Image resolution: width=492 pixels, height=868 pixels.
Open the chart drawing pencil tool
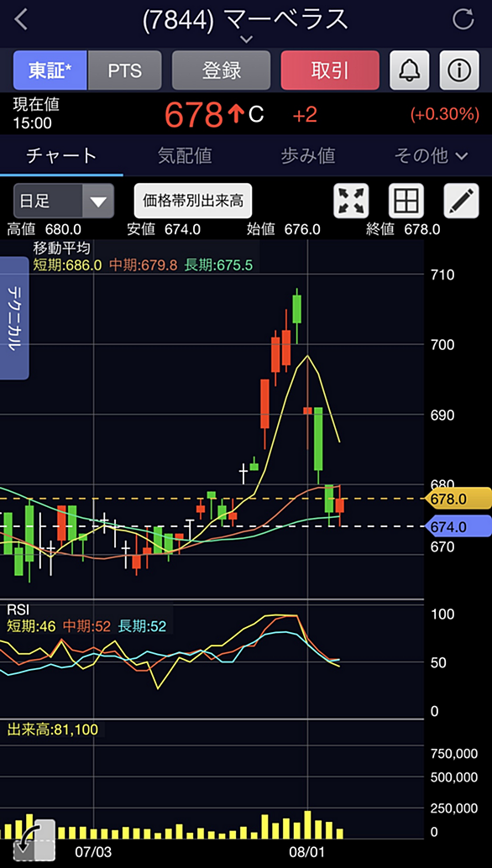click(462, 201)
